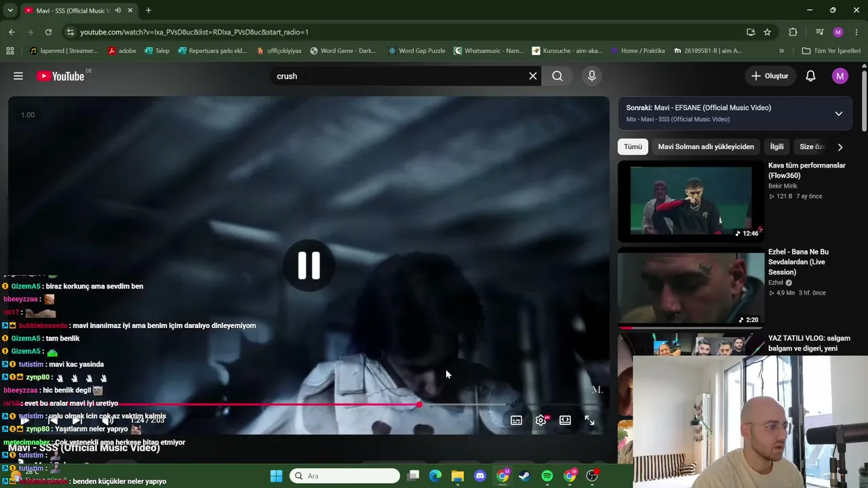The width and height of the screenshot is (868, 488).
Task: Open the Chrome profile avatar
Action: click(838, 32)
